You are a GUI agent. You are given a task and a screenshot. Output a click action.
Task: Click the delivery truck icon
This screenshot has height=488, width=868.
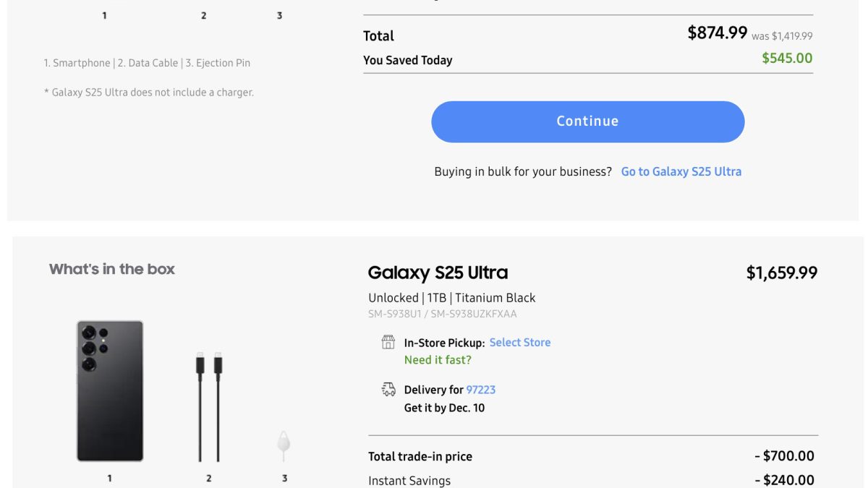coord(388,390)
